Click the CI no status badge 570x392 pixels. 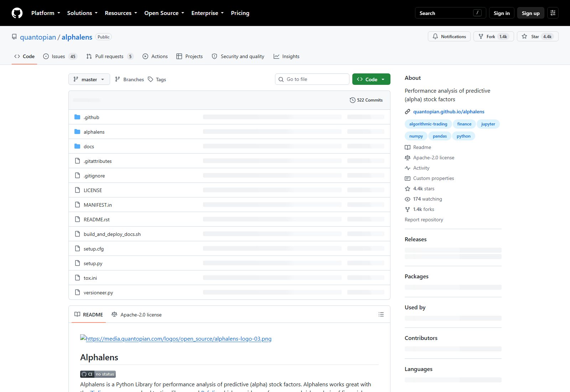(98, 374)
